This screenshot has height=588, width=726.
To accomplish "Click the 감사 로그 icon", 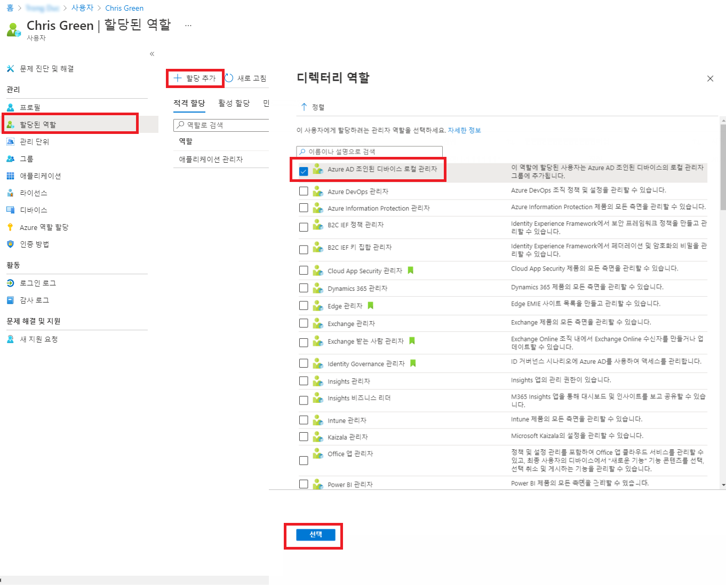I will tap(10, 300).
